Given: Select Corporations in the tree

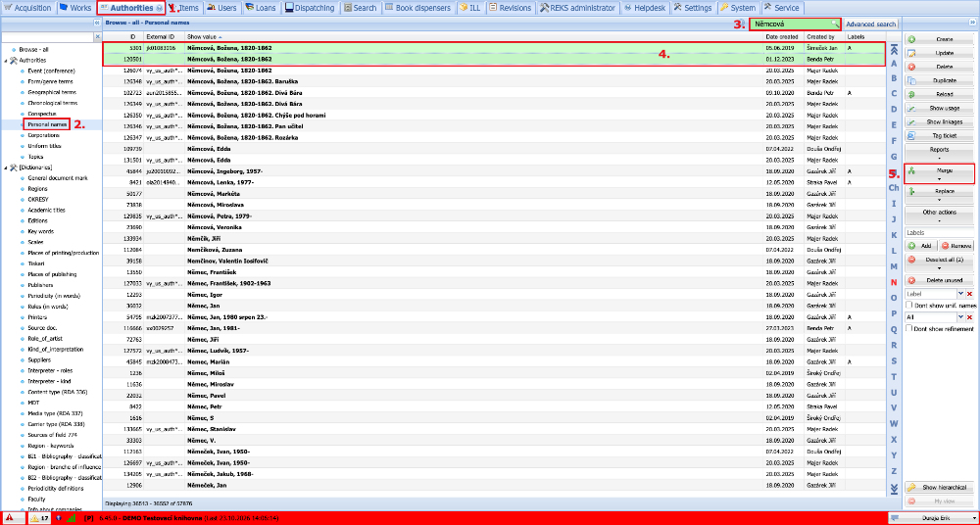Looking at the screenshot, I should [x=42, y=135].
